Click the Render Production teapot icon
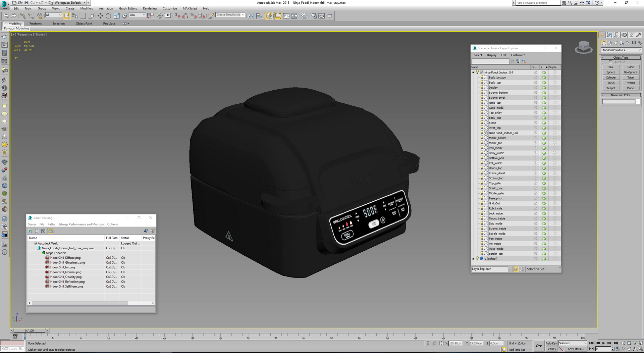The height and width of the screenshot is (353, 644). pos(330,16)
